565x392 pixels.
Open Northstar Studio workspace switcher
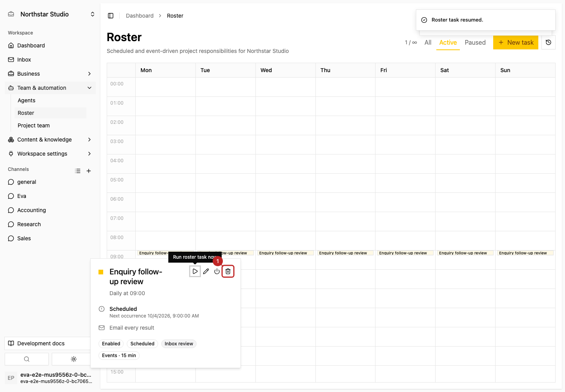[x=51, y=14]
